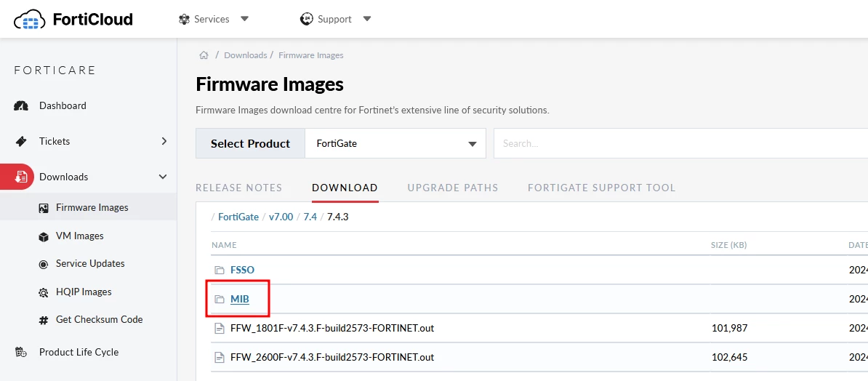Collapse the Downloads submenu chevron

(163, 177)
